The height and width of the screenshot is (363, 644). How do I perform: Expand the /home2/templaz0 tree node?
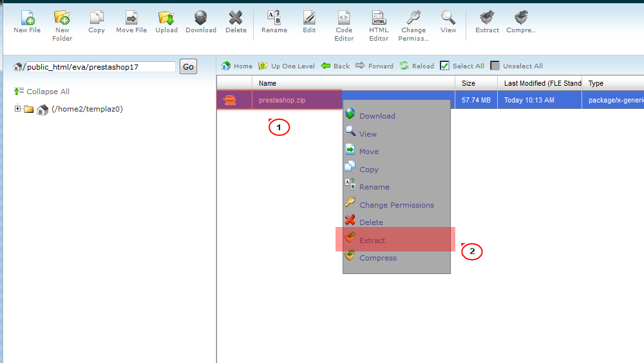[17, 108]
